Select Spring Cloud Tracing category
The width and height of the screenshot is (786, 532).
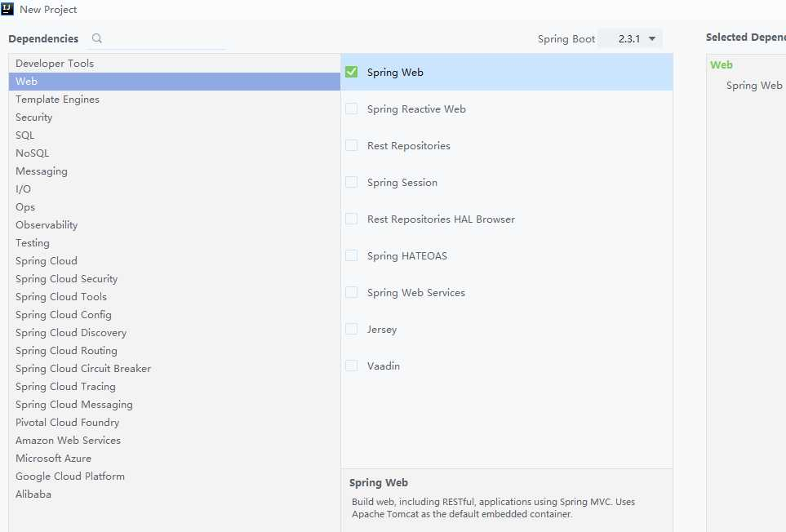175,387
